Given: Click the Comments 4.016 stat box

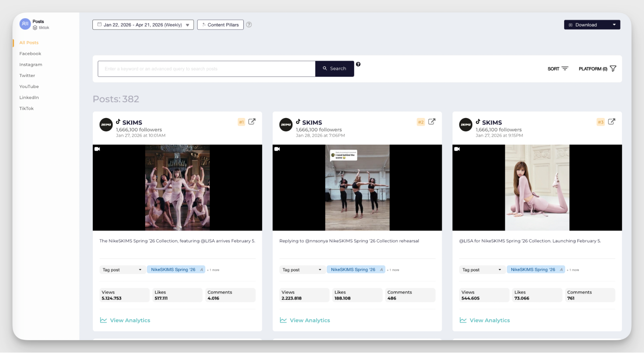Looking at the screenshot, I should (x=230, y=295).
